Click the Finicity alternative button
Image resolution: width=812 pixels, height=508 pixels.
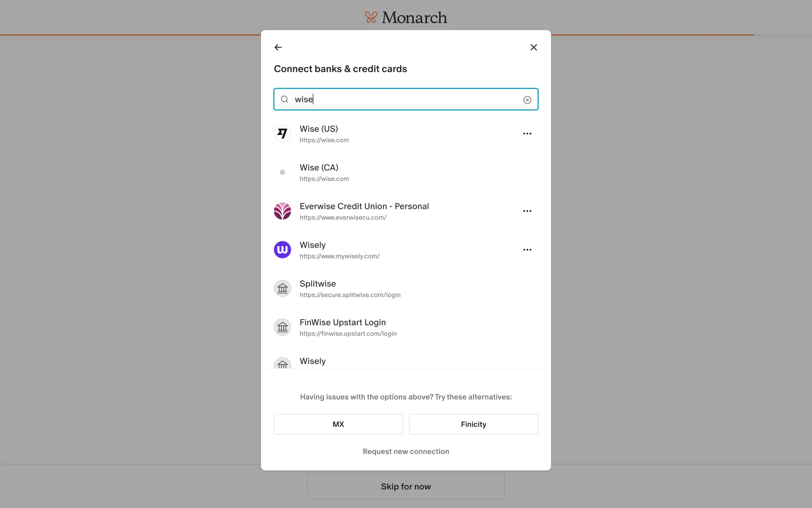tap(473, 424)
